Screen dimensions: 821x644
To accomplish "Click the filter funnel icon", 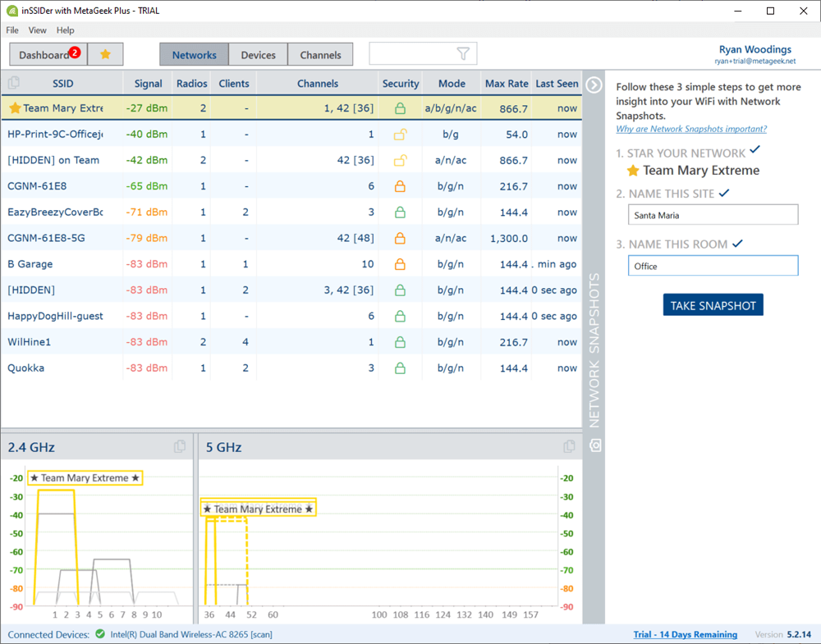I will tap(464, 54).
